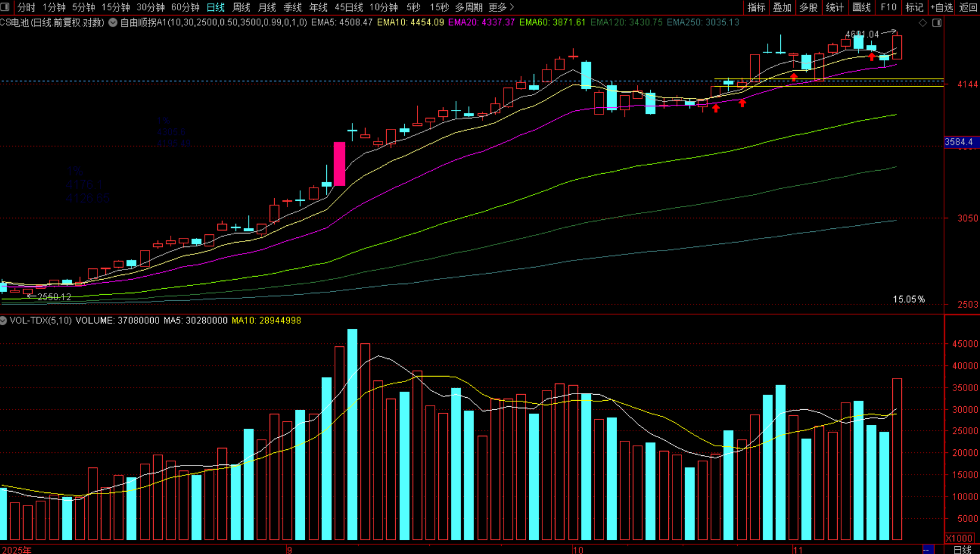This screenshot has width=980, height=554.
Task: Click the EMA10: 4454.09 value
Action: tap(410, 22)
